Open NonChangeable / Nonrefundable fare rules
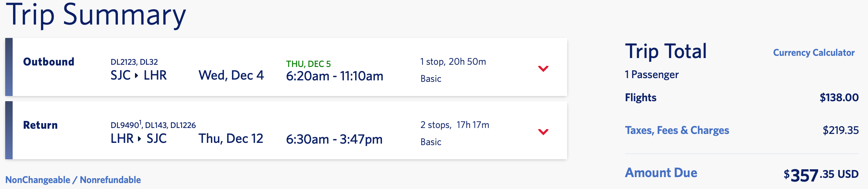Image resolution: width=868 pixels, height=189 pixels. [x=73, y=180]
